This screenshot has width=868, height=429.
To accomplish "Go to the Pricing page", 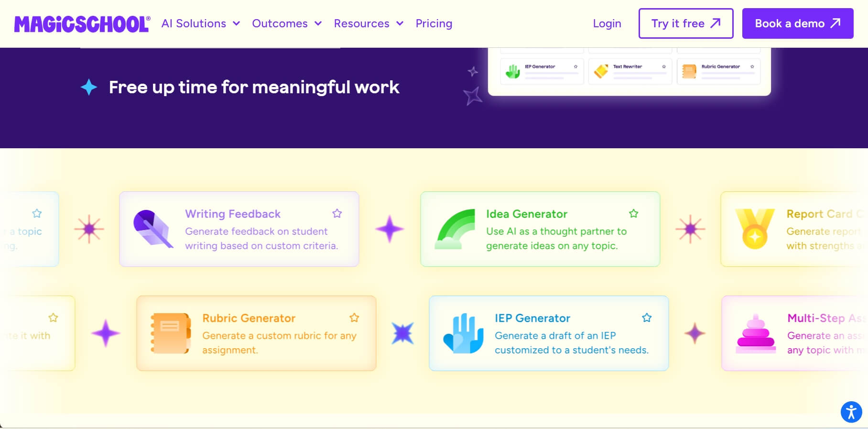I will click(434, 23).
